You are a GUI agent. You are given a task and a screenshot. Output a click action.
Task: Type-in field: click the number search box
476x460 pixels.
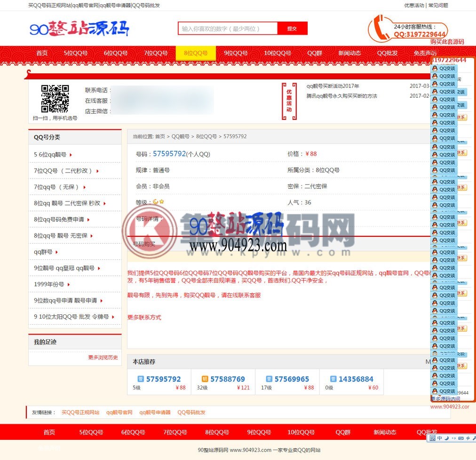tap(228, 29)
